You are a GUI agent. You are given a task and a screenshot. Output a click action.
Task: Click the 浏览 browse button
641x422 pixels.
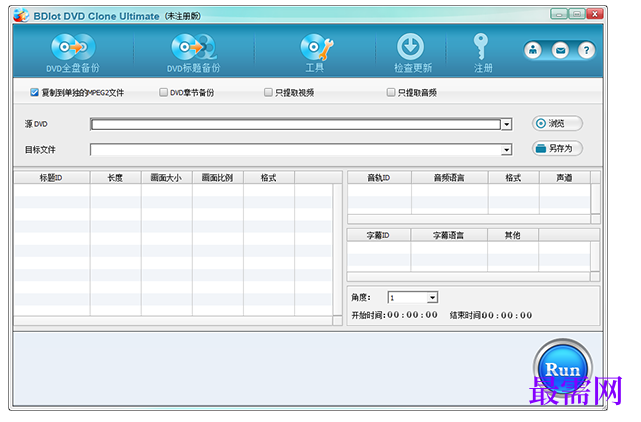[557, 123]
